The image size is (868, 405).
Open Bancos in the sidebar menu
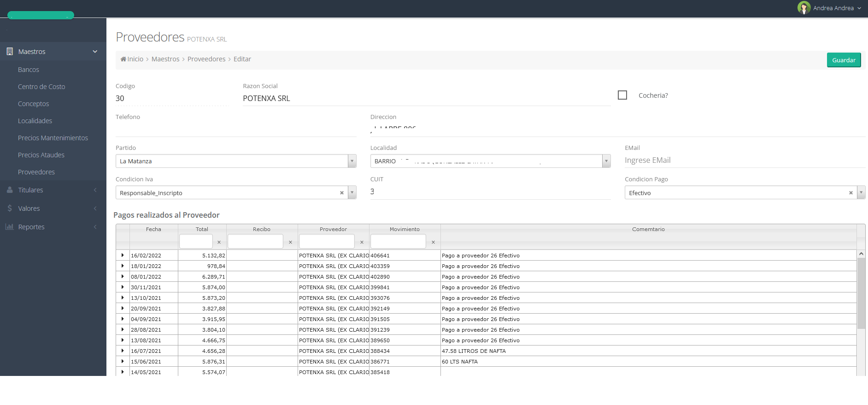[x=29, y=70]
